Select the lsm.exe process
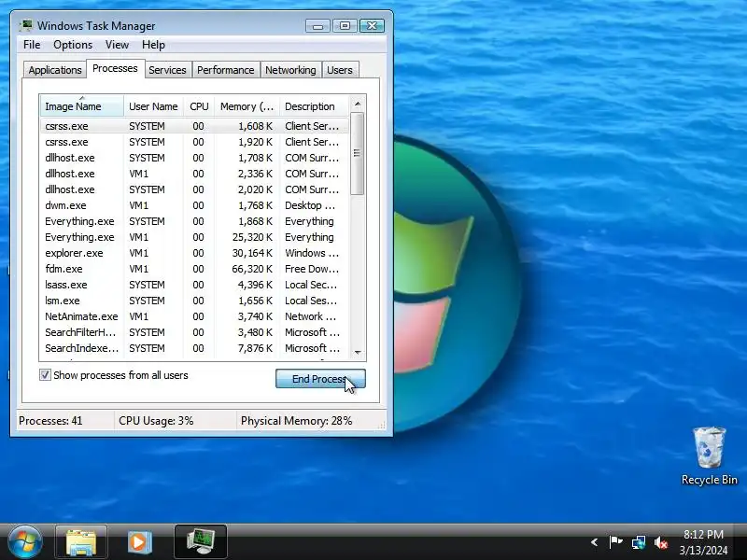 (x=194, y=301)
